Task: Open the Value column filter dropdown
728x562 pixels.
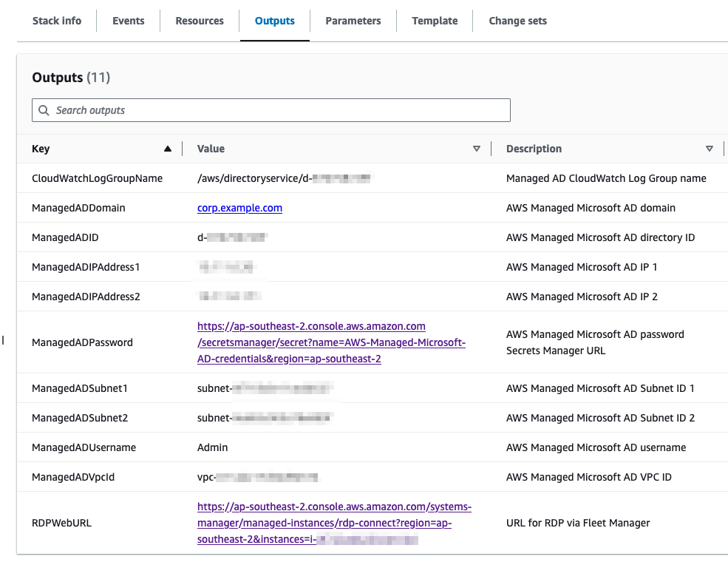Action: (477, 148)
